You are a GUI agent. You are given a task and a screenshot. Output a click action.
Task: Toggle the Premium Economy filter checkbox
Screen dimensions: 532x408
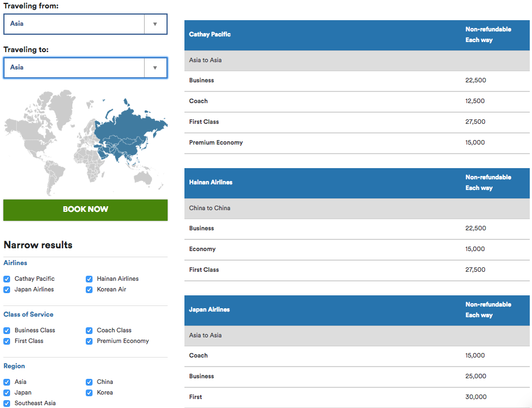(89, 341)
